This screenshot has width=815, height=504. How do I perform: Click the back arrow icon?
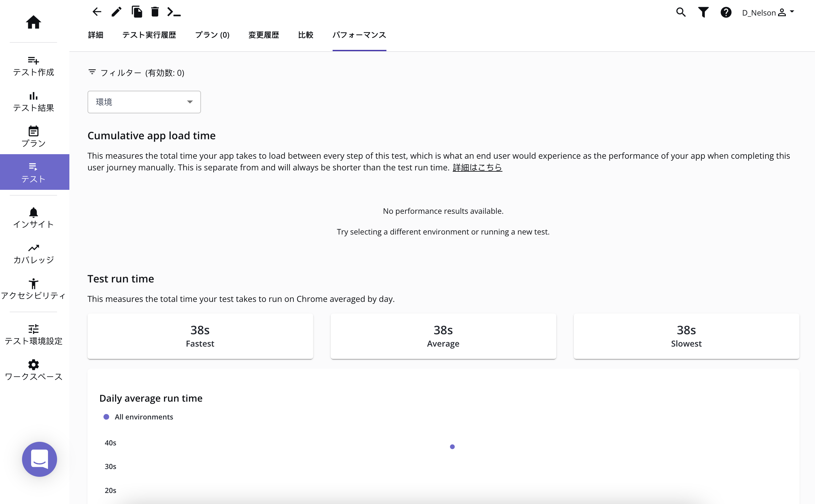97,12
